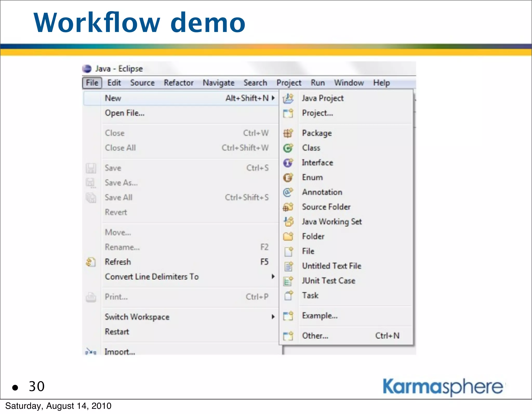Click the Annotation @ icon
The width and height of the screenshot is (532, 414).
288,192
